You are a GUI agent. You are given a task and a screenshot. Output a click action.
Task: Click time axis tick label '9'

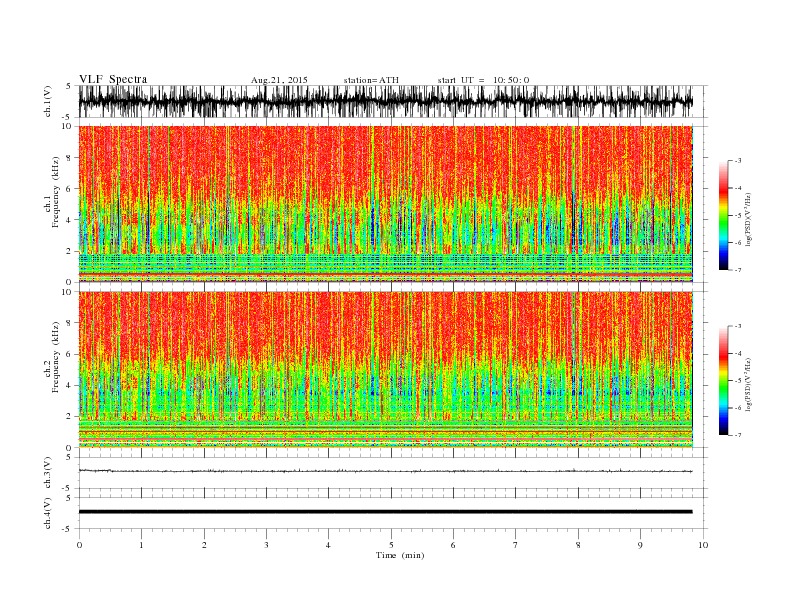[x=640, y=545]
